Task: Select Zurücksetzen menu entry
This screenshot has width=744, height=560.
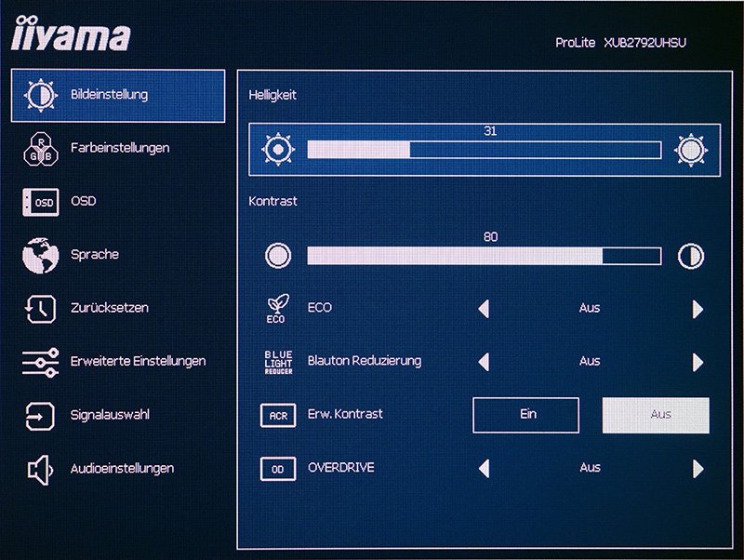Action: 118,309
